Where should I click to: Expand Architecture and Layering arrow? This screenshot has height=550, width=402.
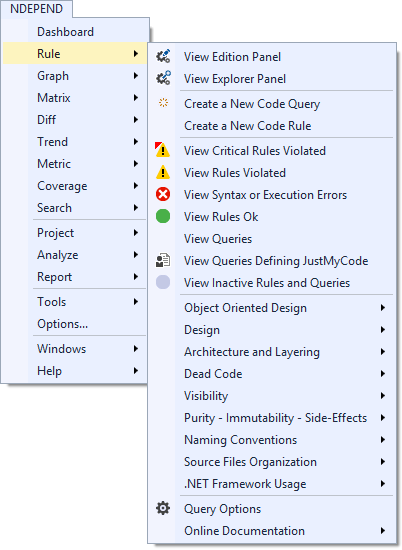[x=383, y=351]
